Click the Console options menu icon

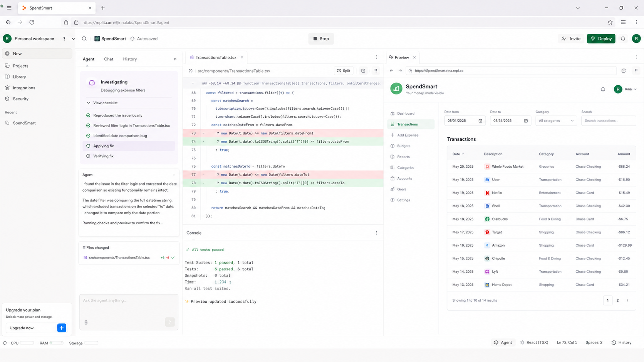coord(376,233)
